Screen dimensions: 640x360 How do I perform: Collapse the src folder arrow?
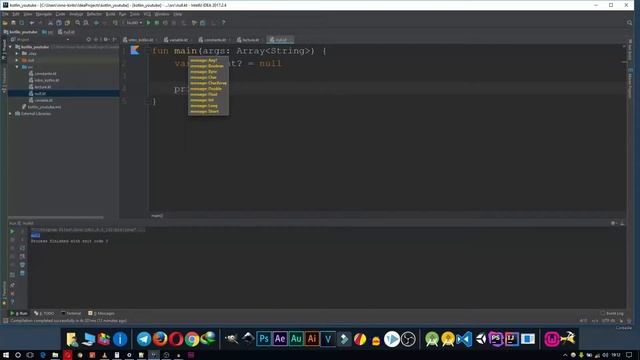[17, 67]
